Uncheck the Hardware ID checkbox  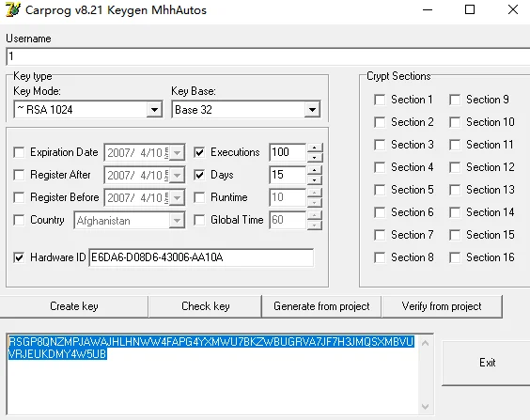point(19,257)
